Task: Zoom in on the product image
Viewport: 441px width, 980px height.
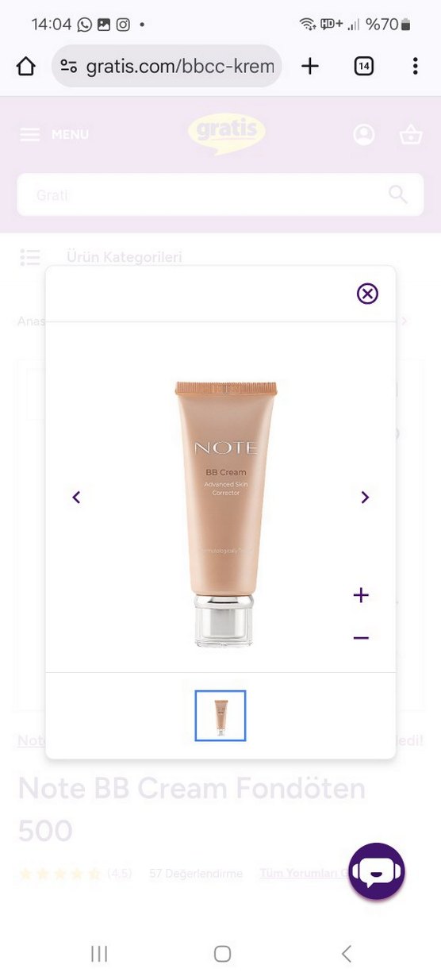Action: pos(361,595)
